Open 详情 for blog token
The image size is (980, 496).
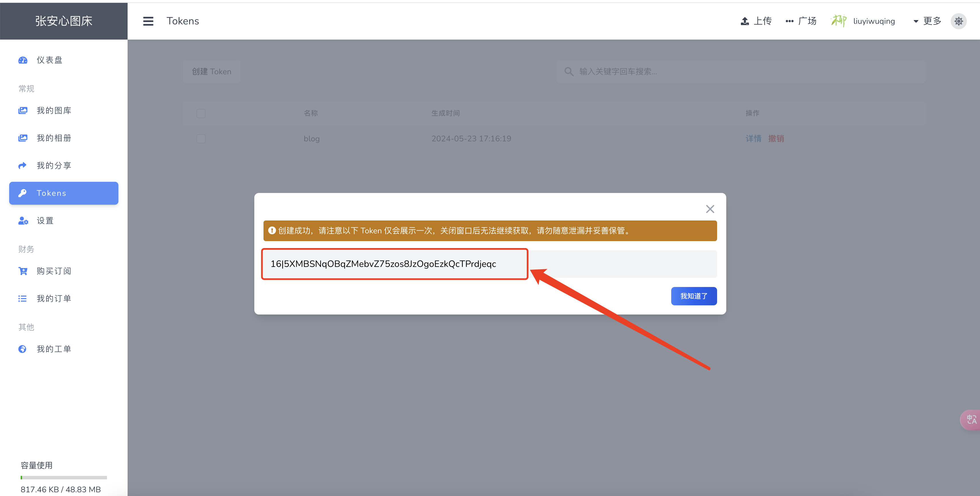click(753, 138)
